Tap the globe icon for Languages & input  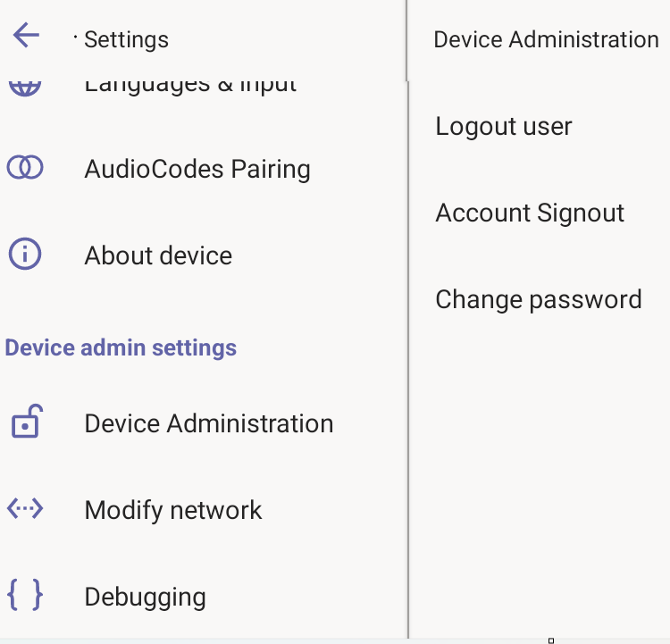pyautogui.click(x=25, y=88)
